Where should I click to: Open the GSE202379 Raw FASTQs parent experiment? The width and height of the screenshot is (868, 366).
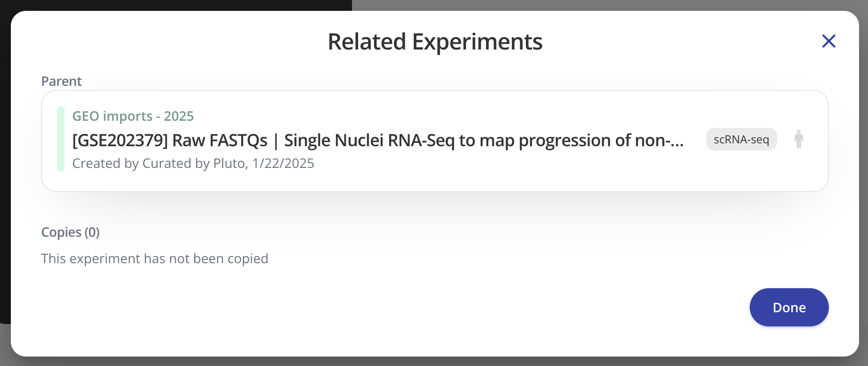tap(377, 140)
